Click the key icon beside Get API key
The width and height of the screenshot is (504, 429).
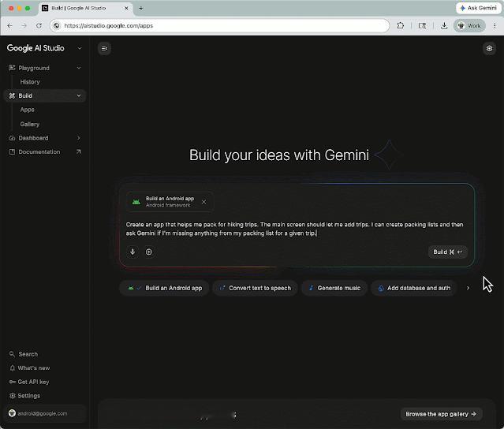click(x=12, y=382)
